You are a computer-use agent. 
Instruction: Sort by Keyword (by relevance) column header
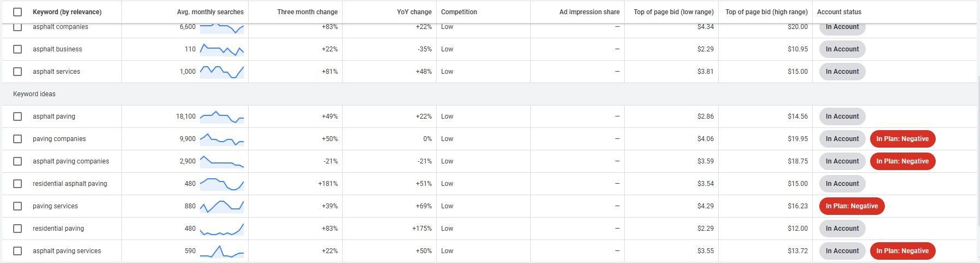pos(67,12)
